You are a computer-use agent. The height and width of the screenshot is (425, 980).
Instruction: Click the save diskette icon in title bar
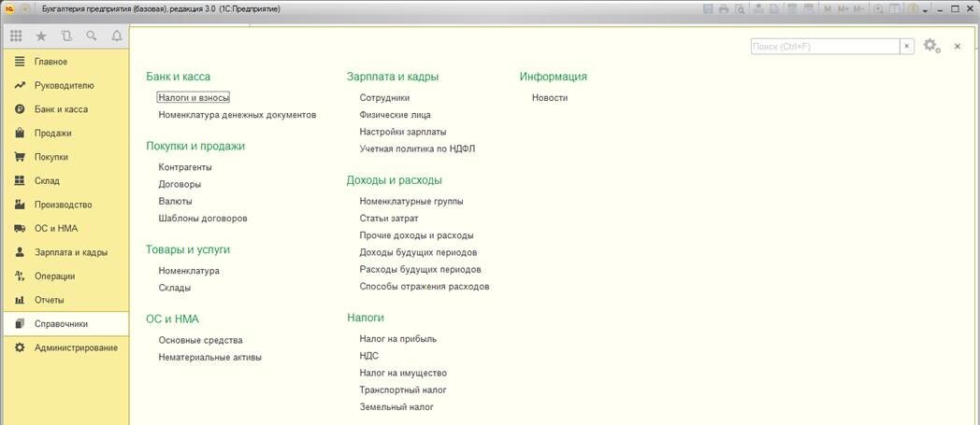click(x=708, y=9)
